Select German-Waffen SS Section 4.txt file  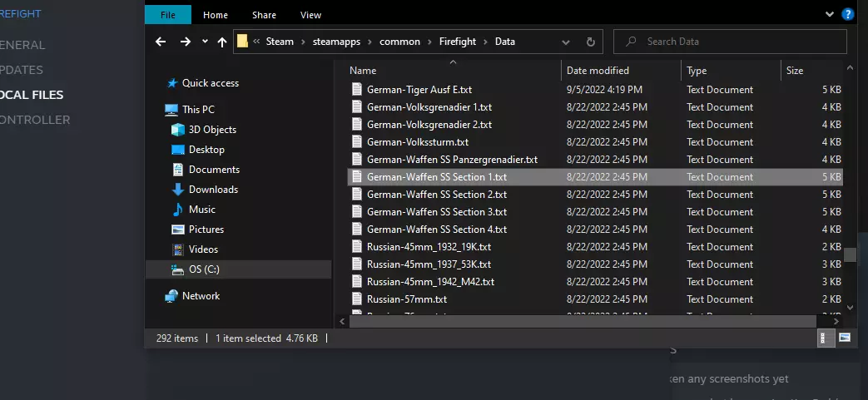coord(436,229)
